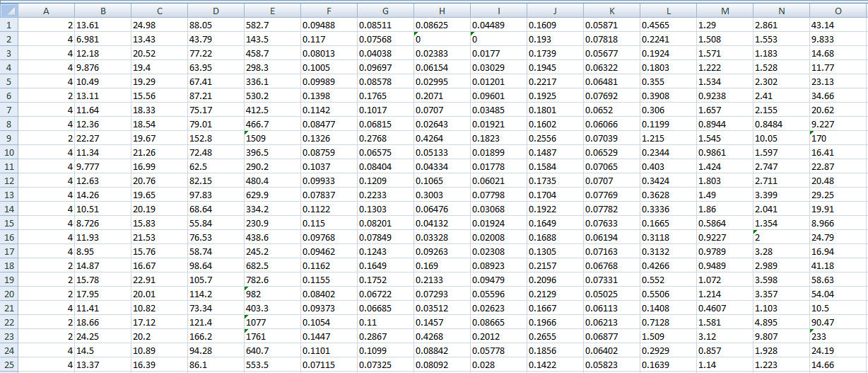Select cell containing 233
Image resolution: width=868 pixels, height=373 pixels.
(x=838, y=336)
